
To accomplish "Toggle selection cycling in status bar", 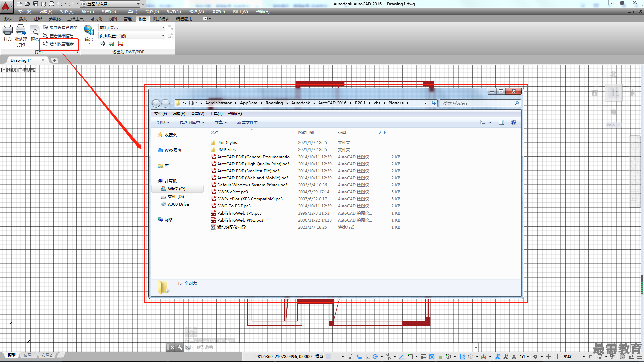I will coord(440,357).
